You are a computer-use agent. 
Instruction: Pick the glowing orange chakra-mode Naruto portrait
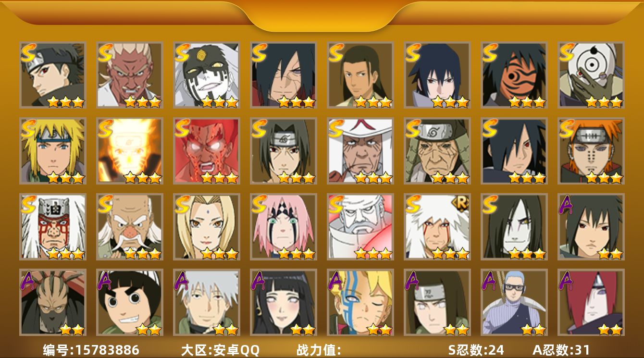pos(130,151)
